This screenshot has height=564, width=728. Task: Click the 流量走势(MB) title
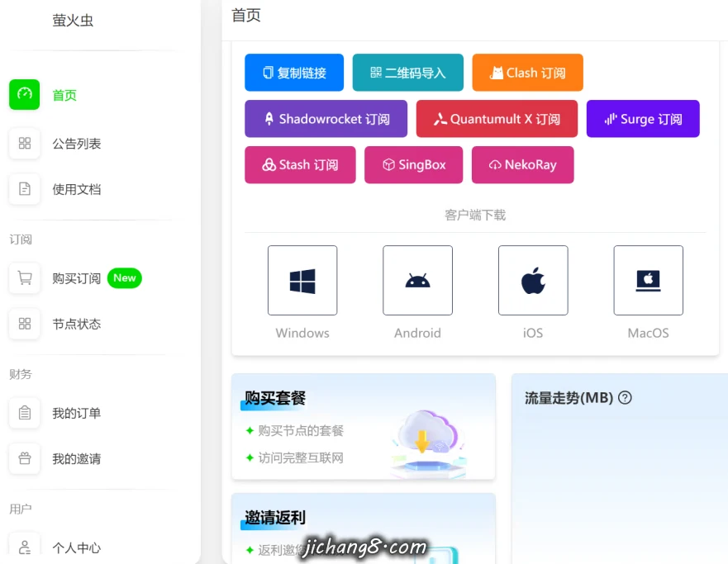(x=569, y=397)
